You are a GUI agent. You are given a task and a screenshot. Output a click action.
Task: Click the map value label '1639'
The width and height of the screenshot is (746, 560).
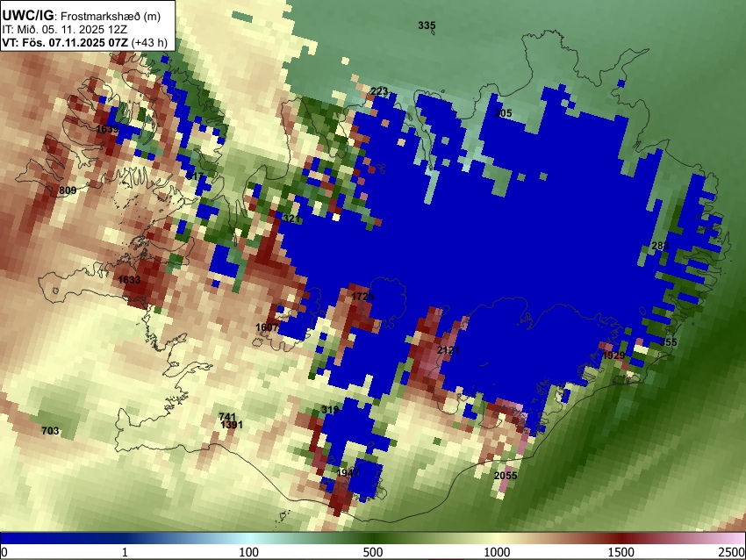pyautogui.click(x=108, y=129)
